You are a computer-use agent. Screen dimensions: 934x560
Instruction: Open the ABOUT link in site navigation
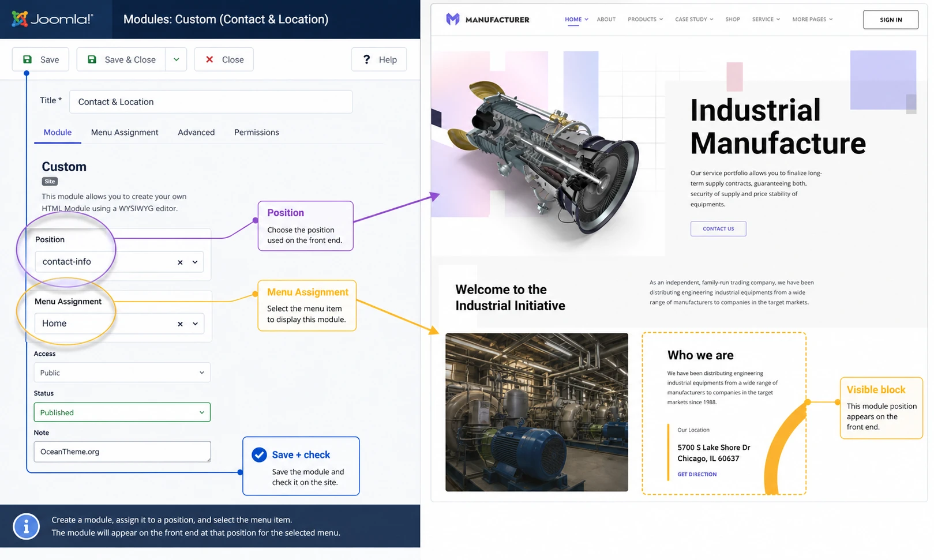tap(606, 20)
